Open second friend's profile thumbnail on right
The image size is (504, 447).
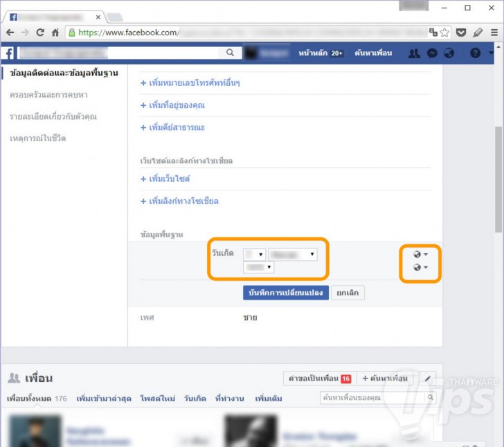[251, 430]
